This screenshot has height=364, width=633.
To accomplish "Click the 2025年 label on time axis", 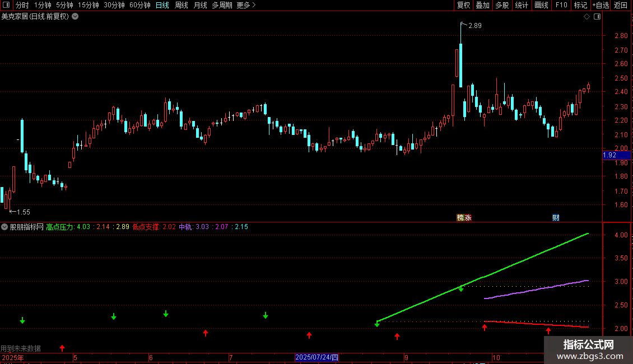I will click(13, 357).
